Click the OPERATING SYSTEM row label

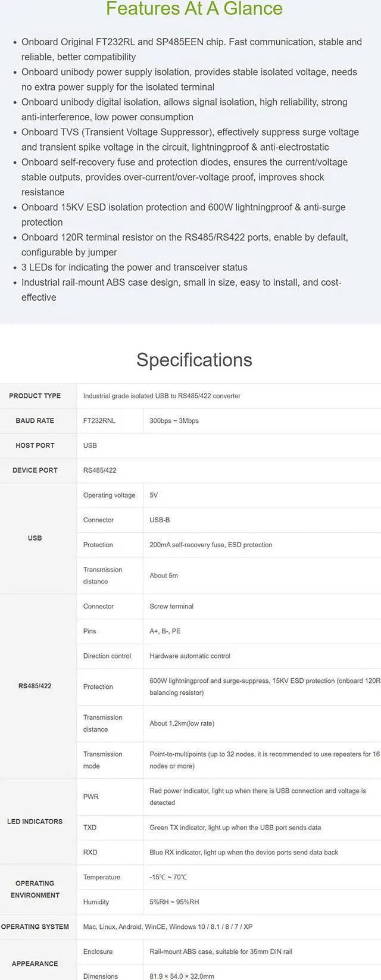coord(35,926)
